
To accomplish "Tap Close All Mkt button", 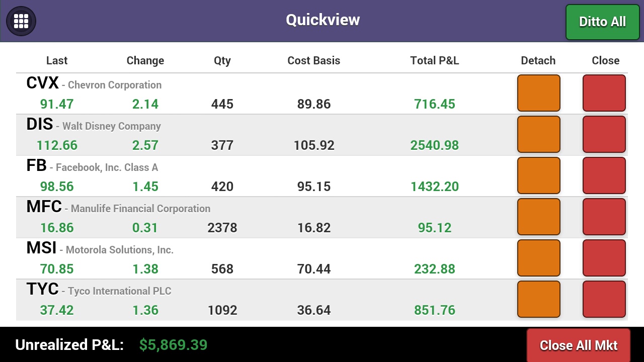I will (x=578, y=345).
